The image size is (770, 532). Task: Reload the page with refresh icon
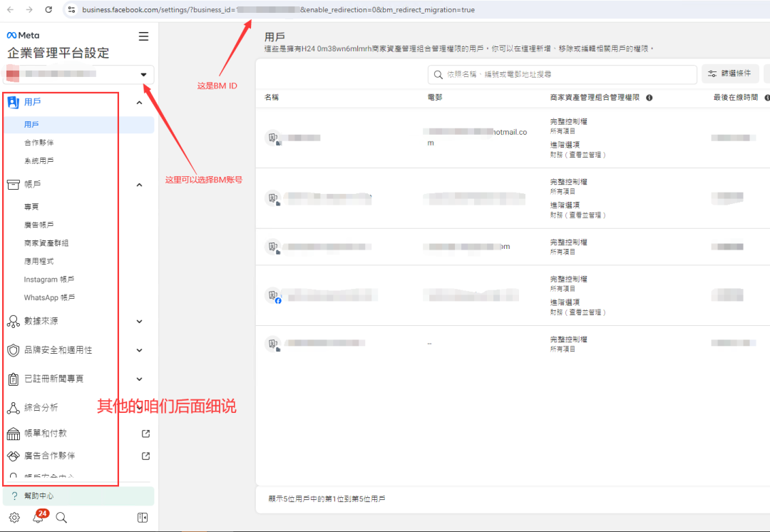tap(48, 10)
